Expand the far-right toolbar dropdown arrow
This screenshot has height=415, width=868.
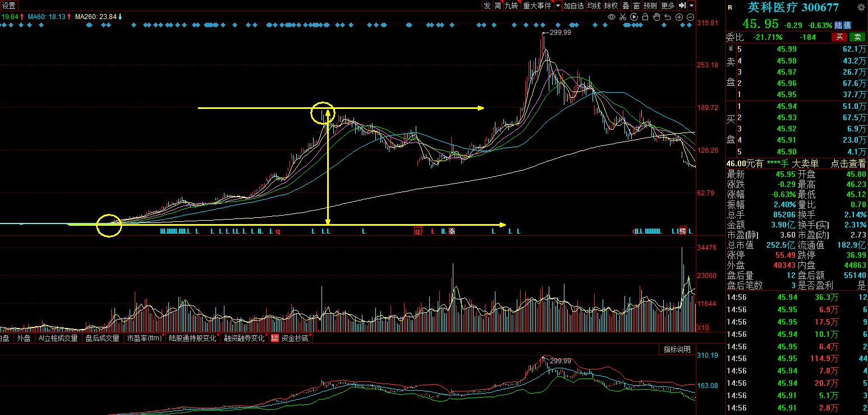coord(692,6)
